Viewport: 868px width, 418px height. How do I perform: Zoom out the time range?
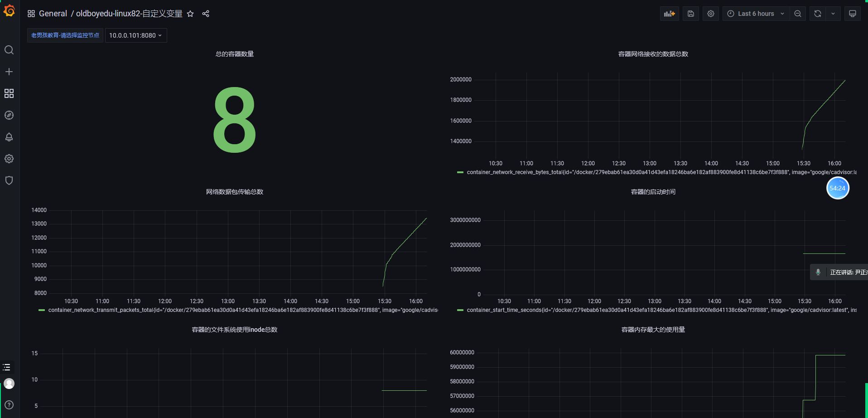pos(798,14)
